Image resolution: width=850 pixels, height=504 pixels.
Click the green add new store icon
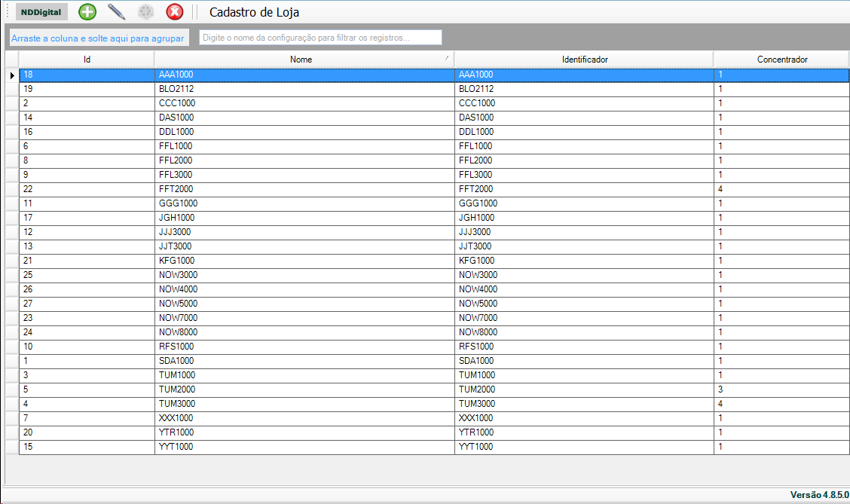tap(87, 12)
